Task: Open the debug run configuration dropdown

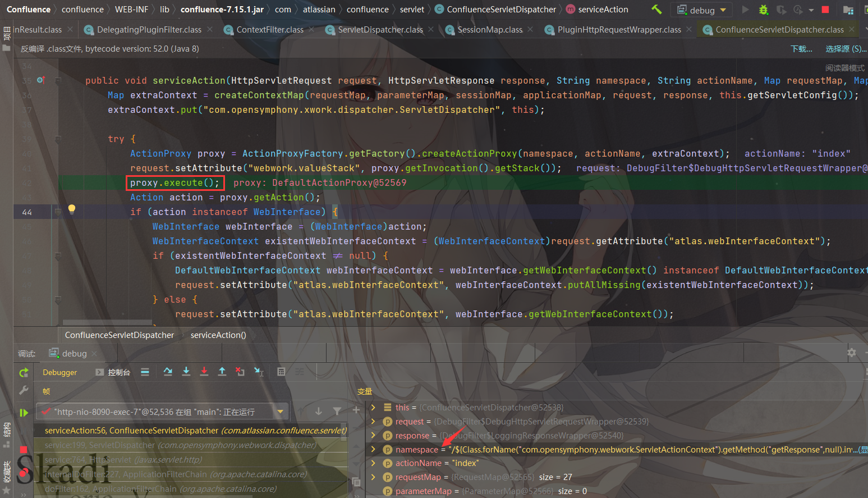Action: click(x=701, y=10)
